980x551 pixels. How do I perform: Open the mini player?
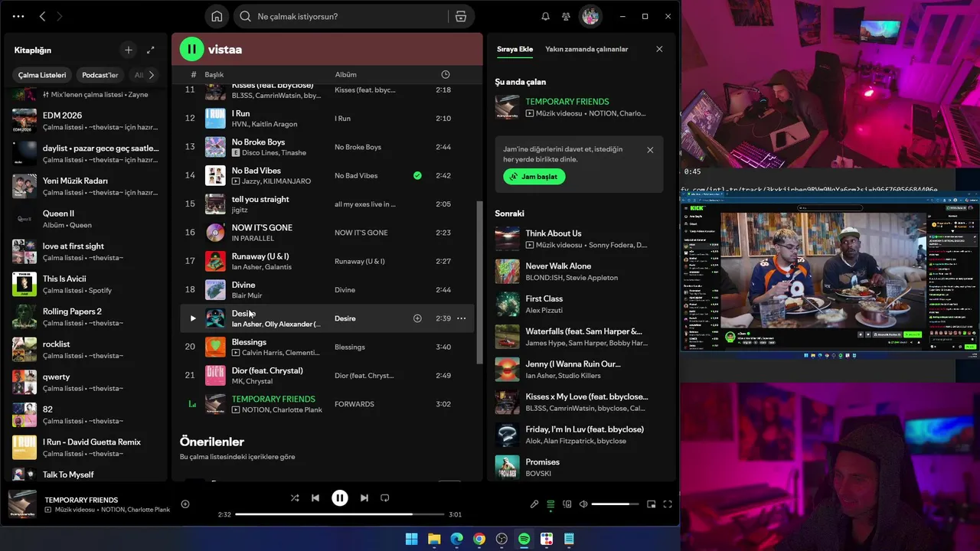(652, 504)
